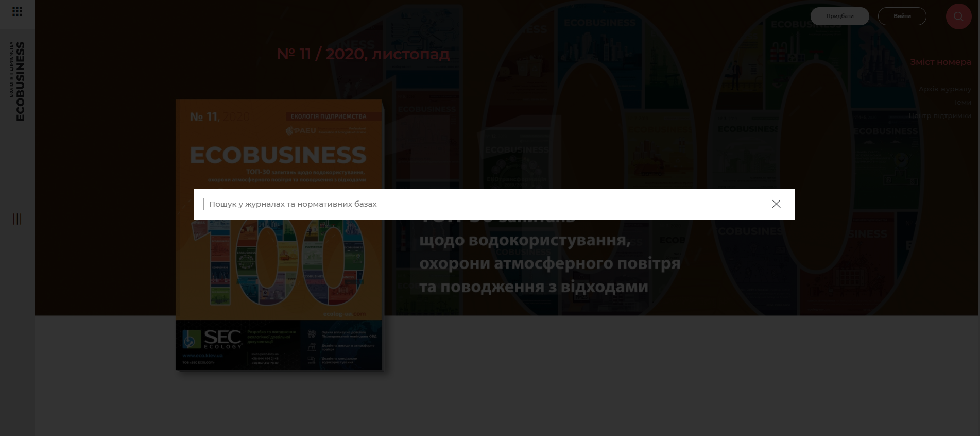Image resolution: width=980 pixels, height=436 pixels.
Task: Close the search overlay with X
Action: tap(776, 204)
